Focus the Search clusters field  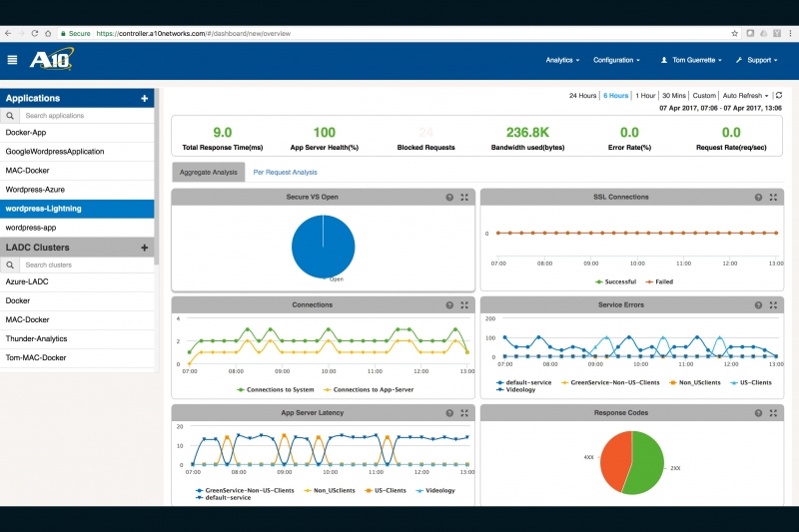[87, 265]
